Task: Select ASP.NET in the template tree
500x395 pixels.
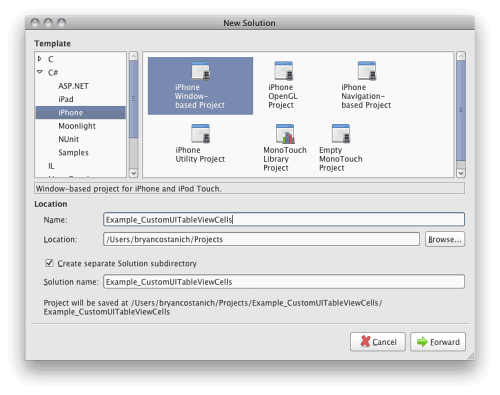Action: pos(73,86)
